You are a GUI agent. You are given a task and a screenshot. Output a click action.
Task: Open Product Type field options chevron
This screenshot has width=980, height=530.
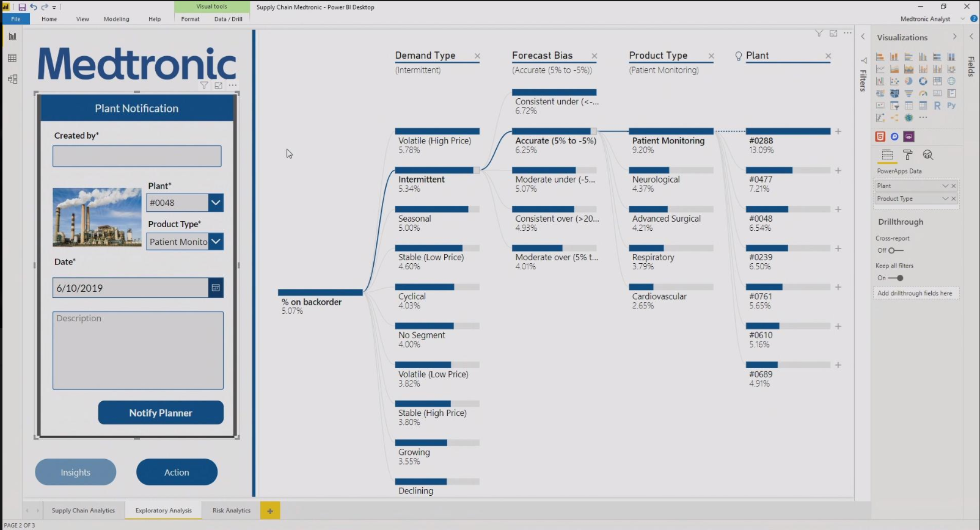[945, 198]
